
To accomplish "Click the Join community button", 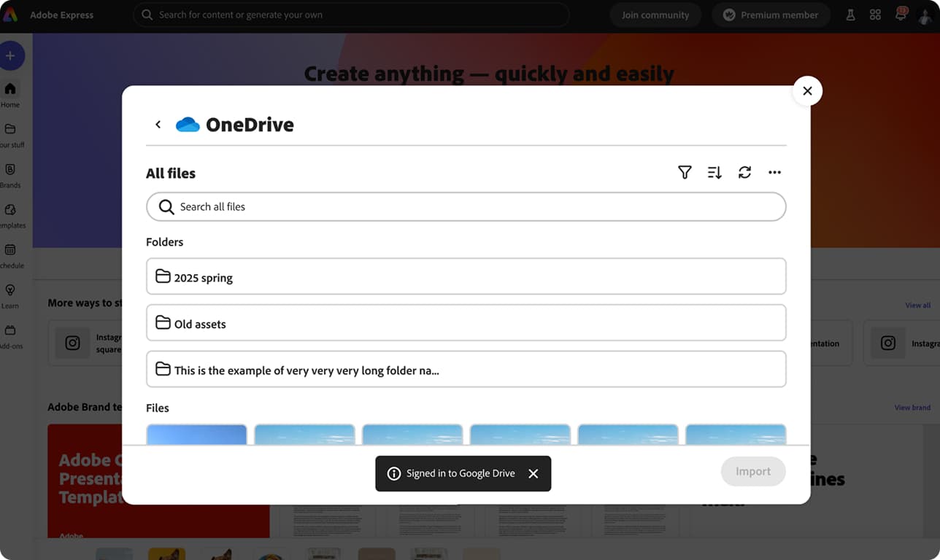I will 655,15.
